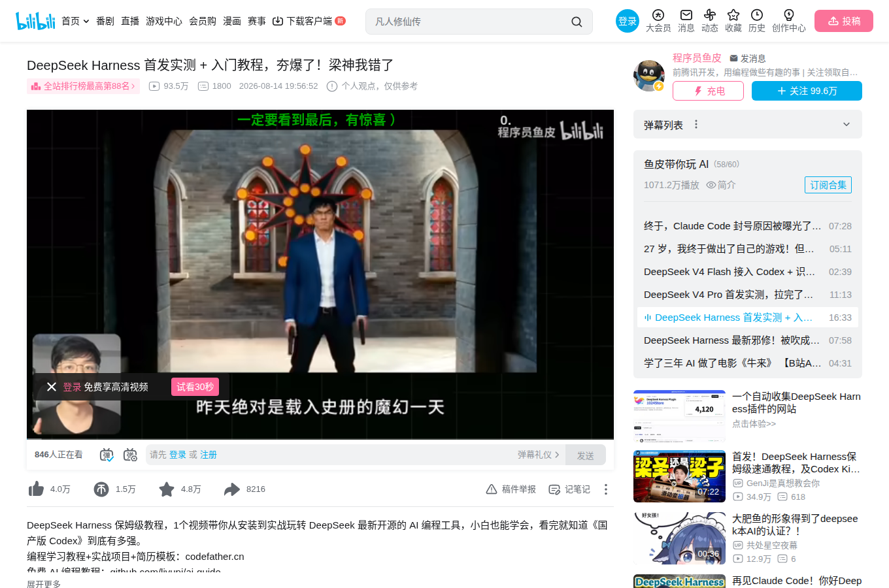The height and width of the screenshot is (588, 889).
Task: Open 记笔记 notes
Action: point(569,489)
